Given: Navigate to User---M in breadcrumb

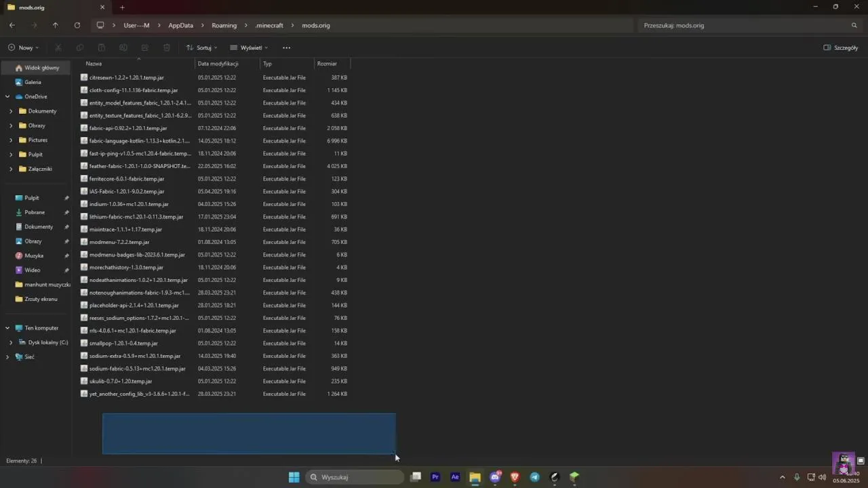Looking at the screenshot, I should 136,25.
